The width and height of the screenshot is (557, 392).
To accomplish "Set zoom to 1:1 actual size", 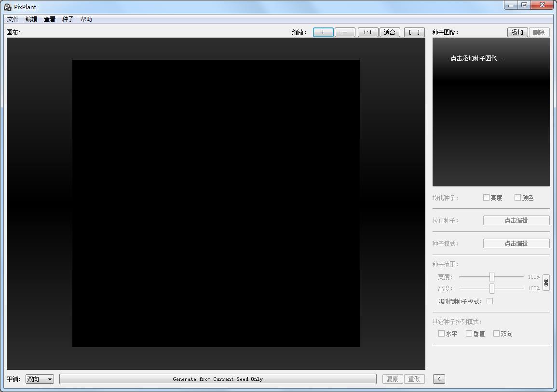I will 367,32.
